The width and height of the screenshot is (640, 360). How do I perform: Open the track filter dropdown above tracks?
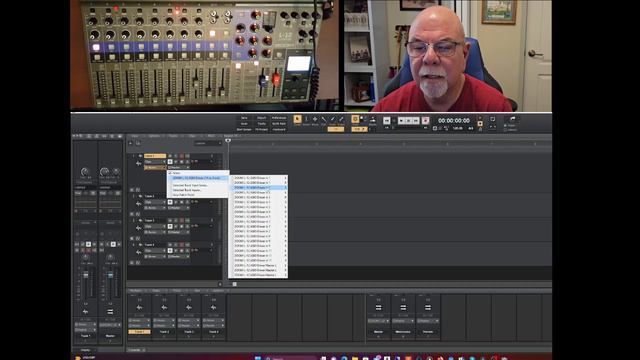pyautogui.click(x=208, y=143)
